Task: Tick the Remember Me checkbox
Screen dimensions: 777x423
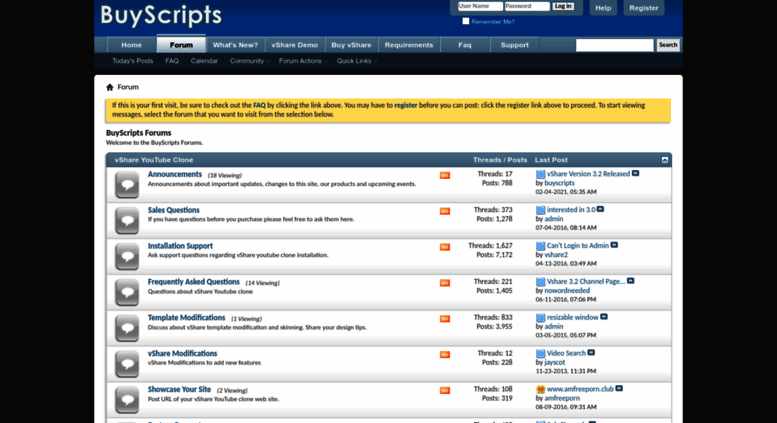Action: (465, 21)
